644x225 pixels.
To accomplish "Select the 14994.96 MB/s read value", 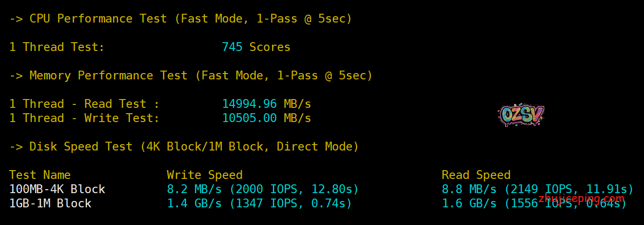I will tap(267, 104).
